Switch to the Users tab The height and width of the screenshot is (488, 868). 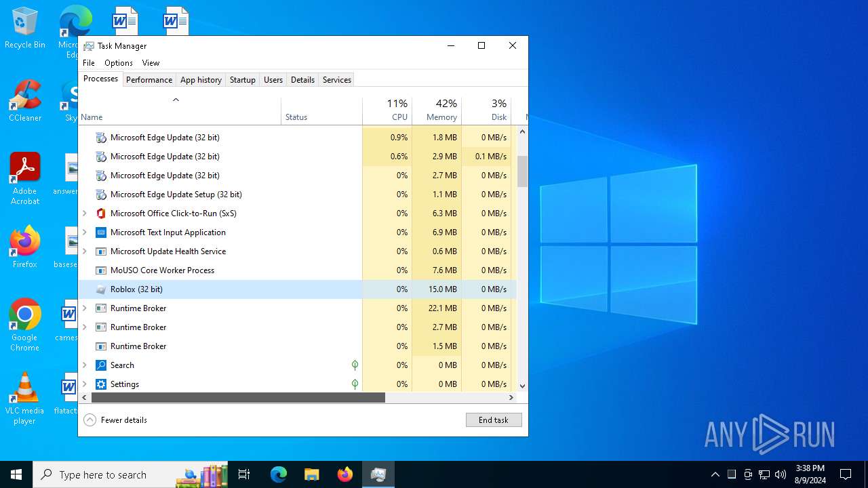[x=273, y=80]
